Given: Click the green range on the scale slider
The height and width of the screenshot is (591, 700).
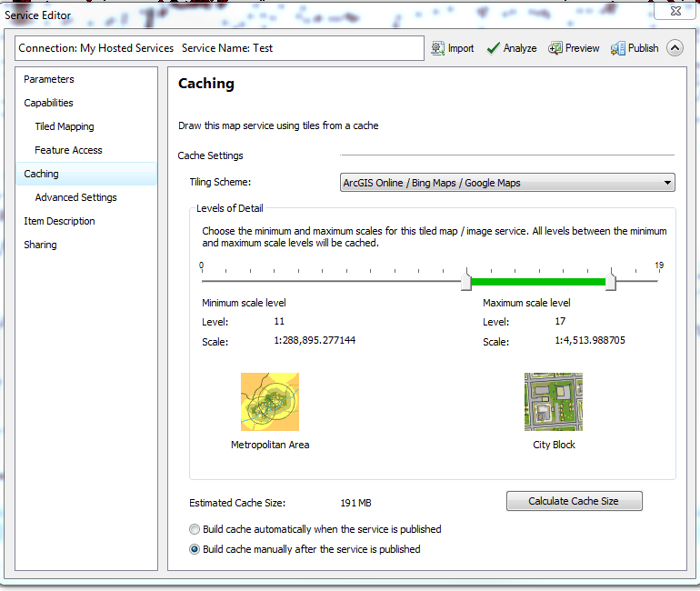Looking at the screenshot, I should [x=538, y=282].
